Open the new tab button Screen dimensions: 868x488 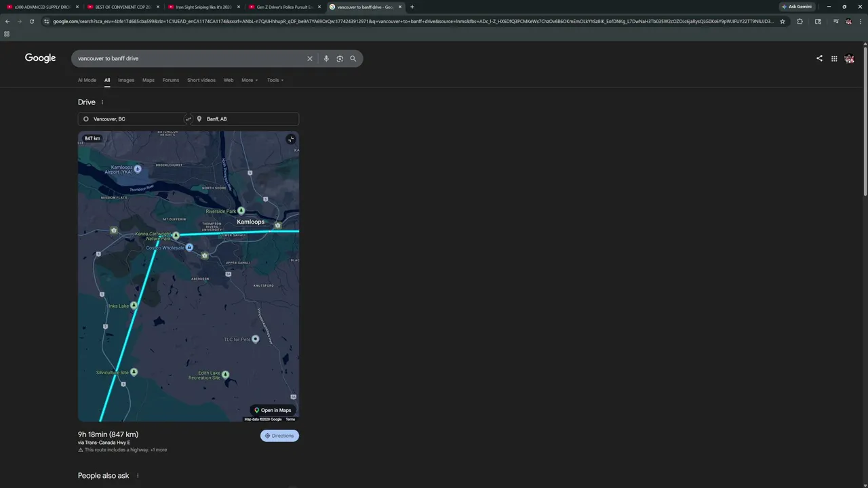pos(412,7)
